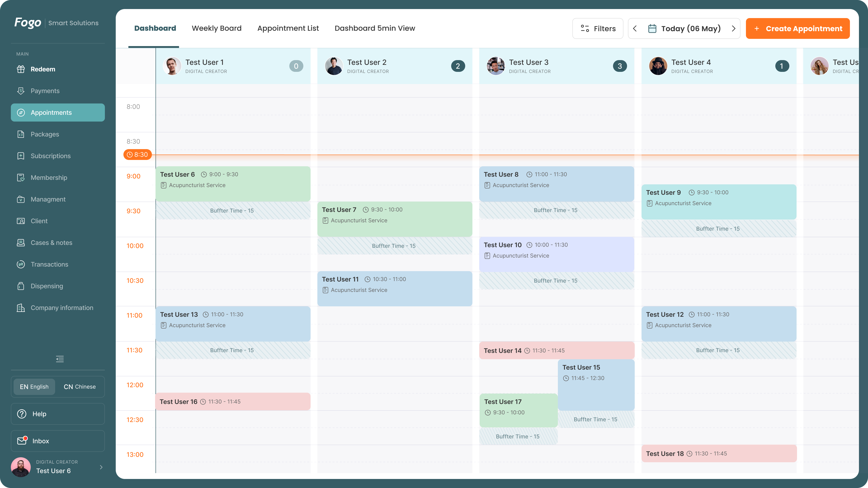Expand Test User 6 profile chevron
The width and height of the screenshot is (868, 488).
pos(101,467)
